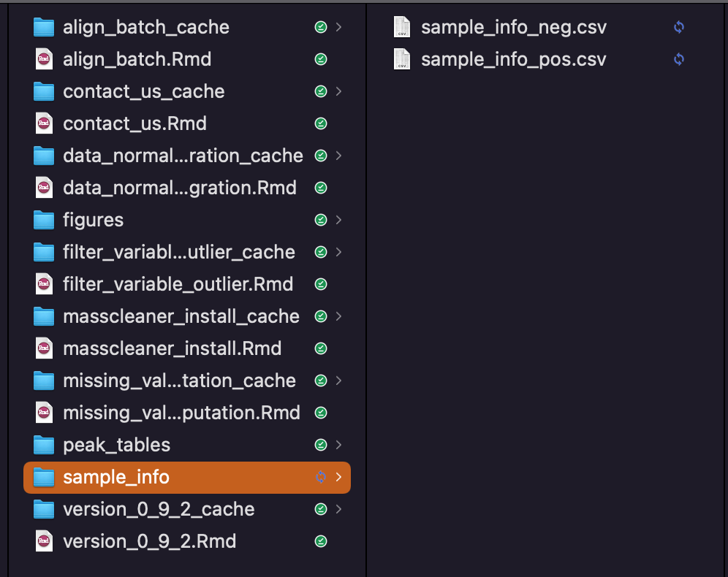
Task: Click green synced checkmark for contact_us.Rmd
Action: [x=321, y=123]
